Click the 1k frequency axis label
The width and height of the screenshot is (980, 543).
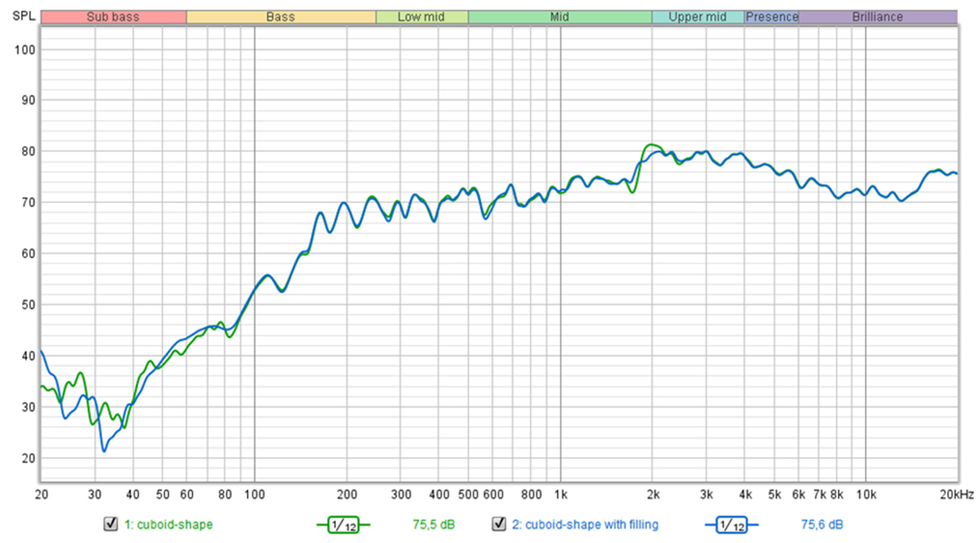pyautogui.click(x=560, y=494)
